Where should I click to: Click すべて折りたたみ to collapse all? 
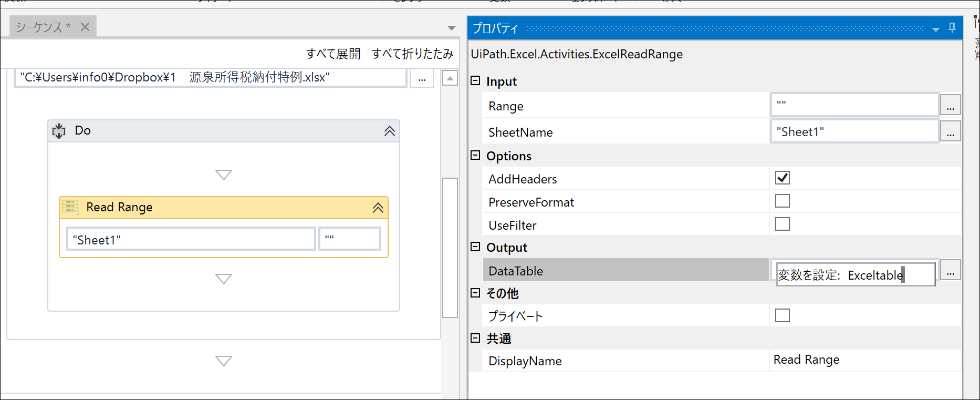click(x=413, y=54)
